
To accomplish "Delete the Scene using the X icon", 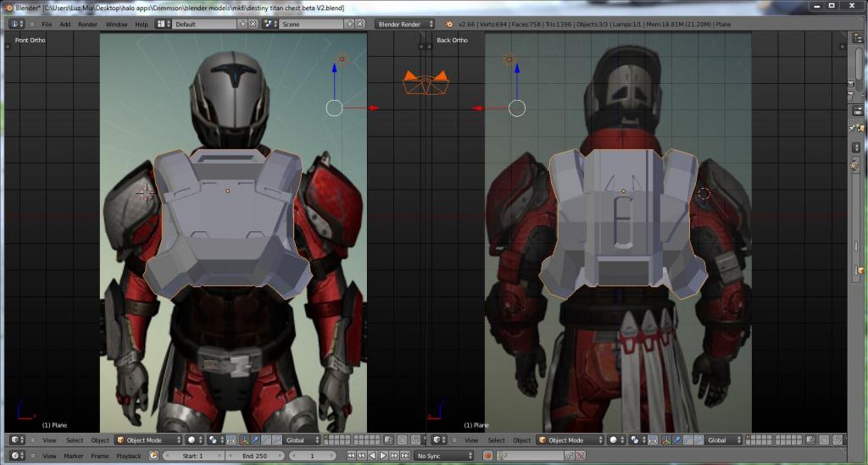I will coord(359,25).
